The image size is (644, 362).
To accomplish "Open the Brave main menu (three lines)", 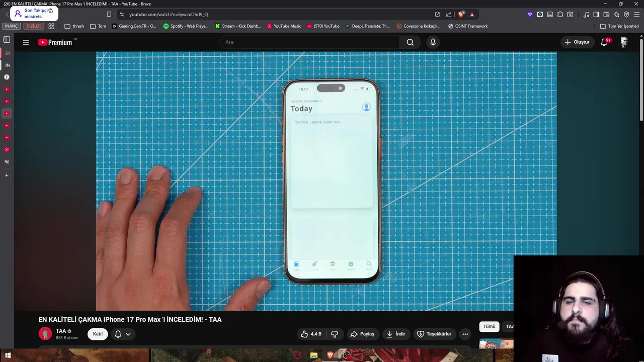I will 636,15.
